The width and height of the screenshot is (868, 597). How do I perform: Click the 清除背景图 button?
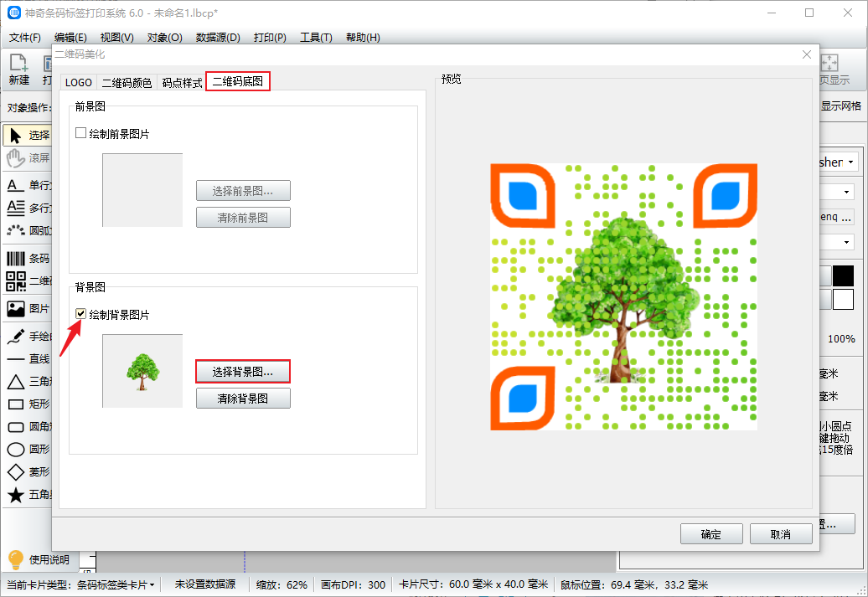tap(243, 399)
